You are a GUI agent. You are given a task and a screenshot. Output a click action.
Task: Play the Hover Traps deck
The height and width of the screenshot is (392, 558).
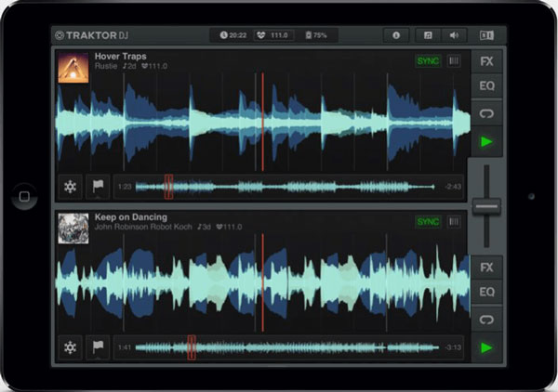click(486, 142)
